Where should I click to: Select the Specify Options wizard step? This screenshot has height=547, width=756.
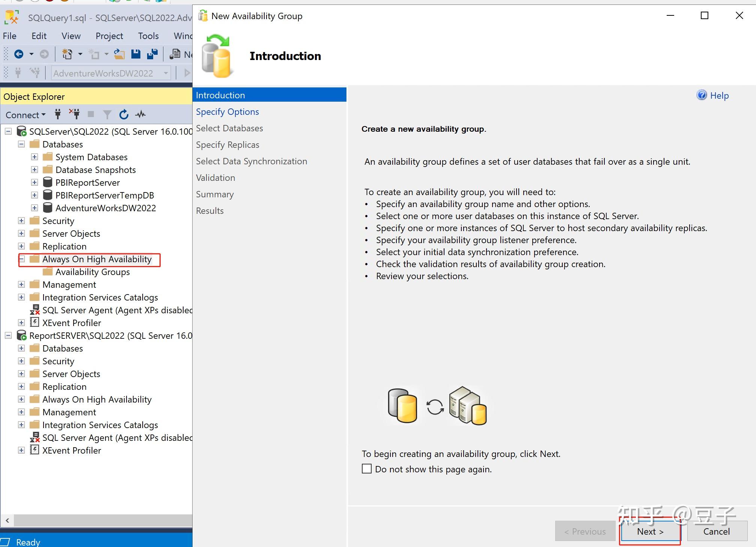[227, 111]
